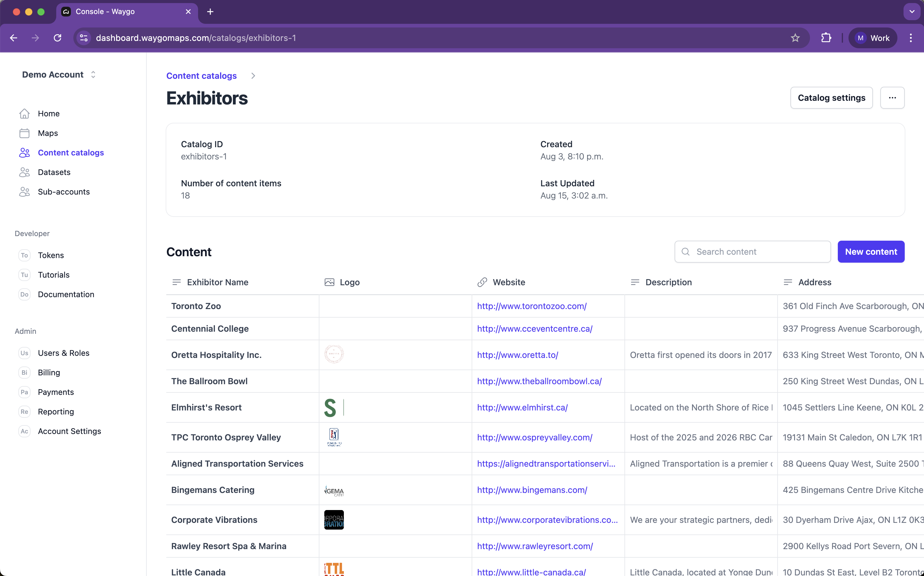
Task: Click the Bingemans Catering logo thumbnail
Action: point(334,490)
